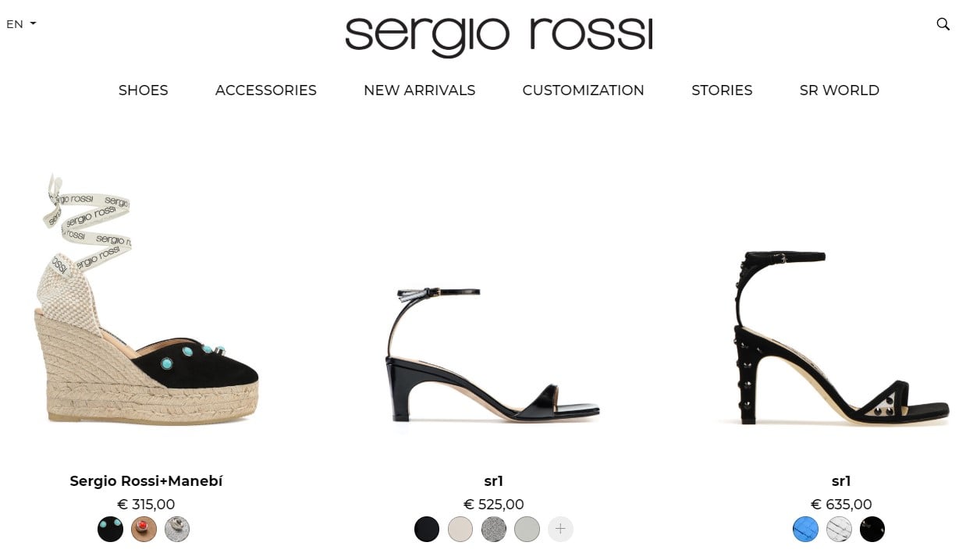Open SR WORLD menu item
The image size is (966, 560).
click(840, 90)
